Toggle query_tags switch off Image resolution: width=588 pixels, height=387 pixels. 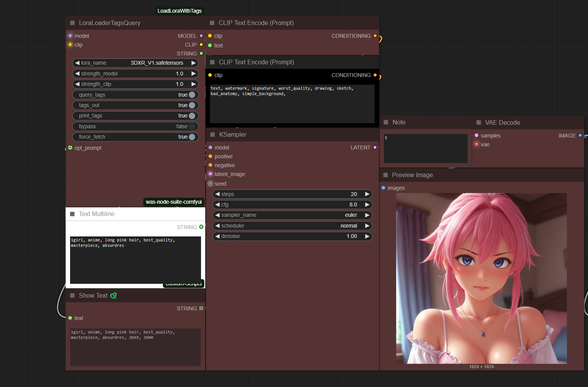pyautogui.click(x=192, y=95)
